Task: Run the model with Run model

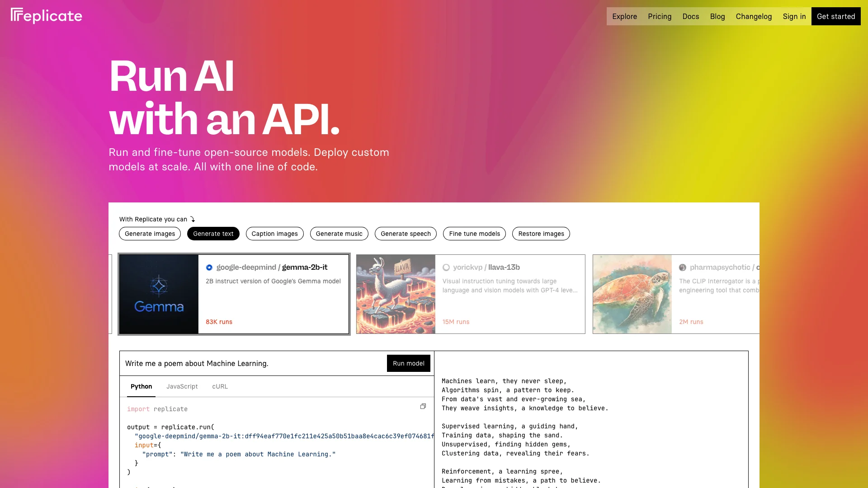Action: 409,363
